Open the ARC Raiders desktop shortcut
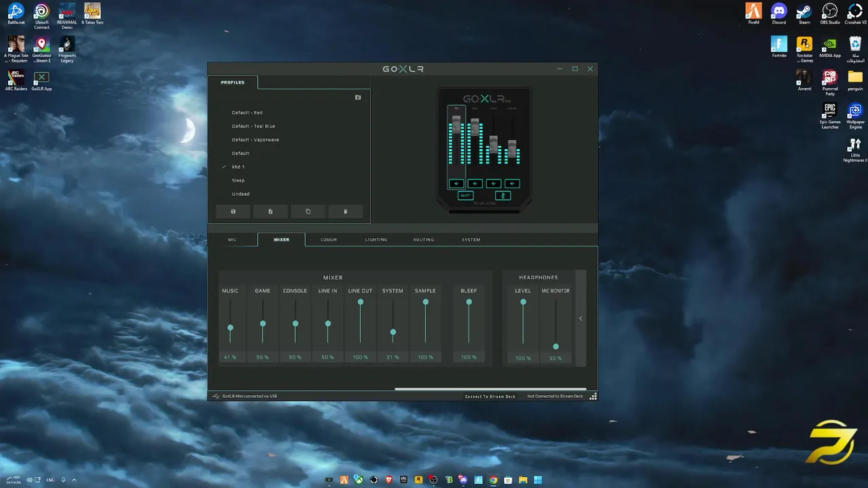This screenshot has width=868, height=488. point(16,80)
